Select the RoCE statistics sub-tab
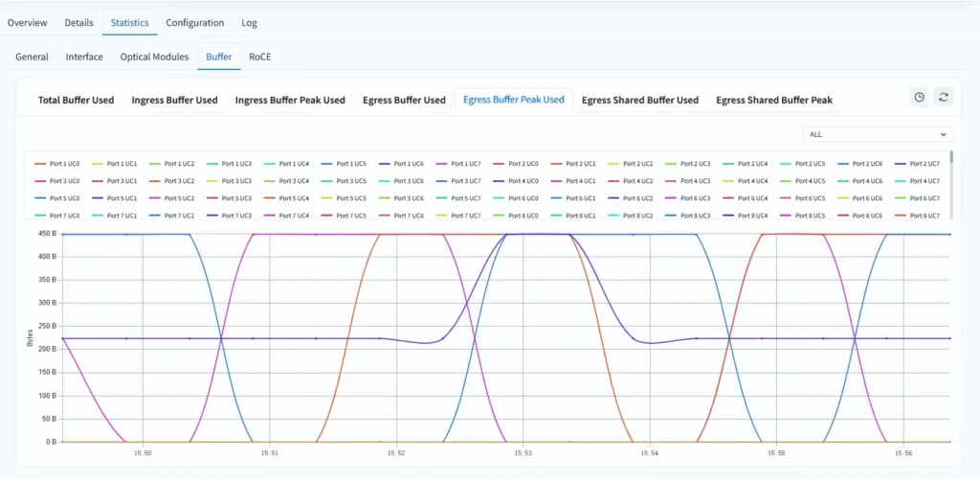This screenshot has height=479, width=980. (x=260, y=57)
